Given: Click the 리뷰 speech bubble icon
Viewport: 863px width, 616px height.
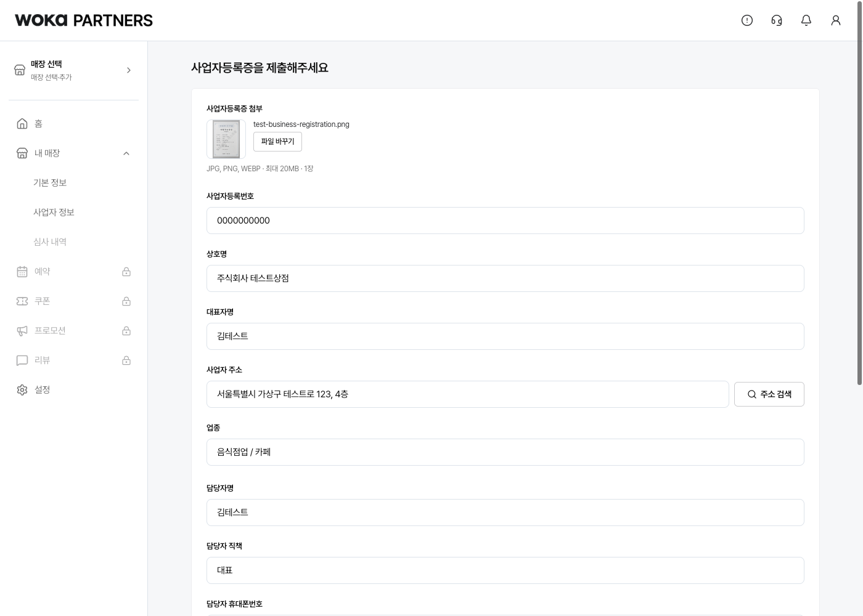Looking at the screenshot, I should (x=22, y=360).
